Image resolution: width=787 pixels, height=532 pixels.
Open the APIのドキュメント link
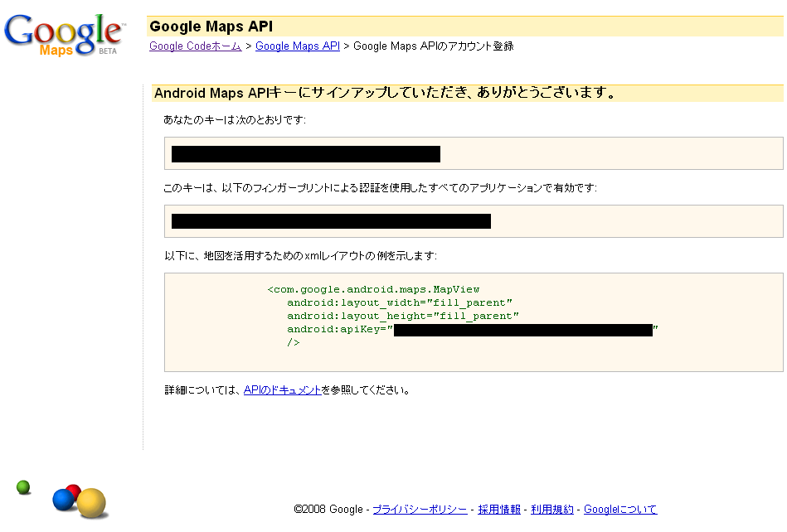[282, 390]
